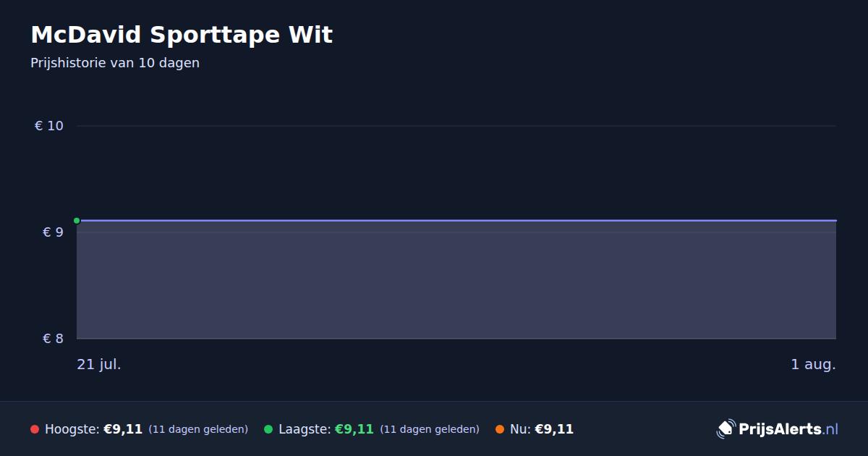Click the Hoogste 11 dagen geleden note
Viewport: 868px width, 456px height.
198,429
